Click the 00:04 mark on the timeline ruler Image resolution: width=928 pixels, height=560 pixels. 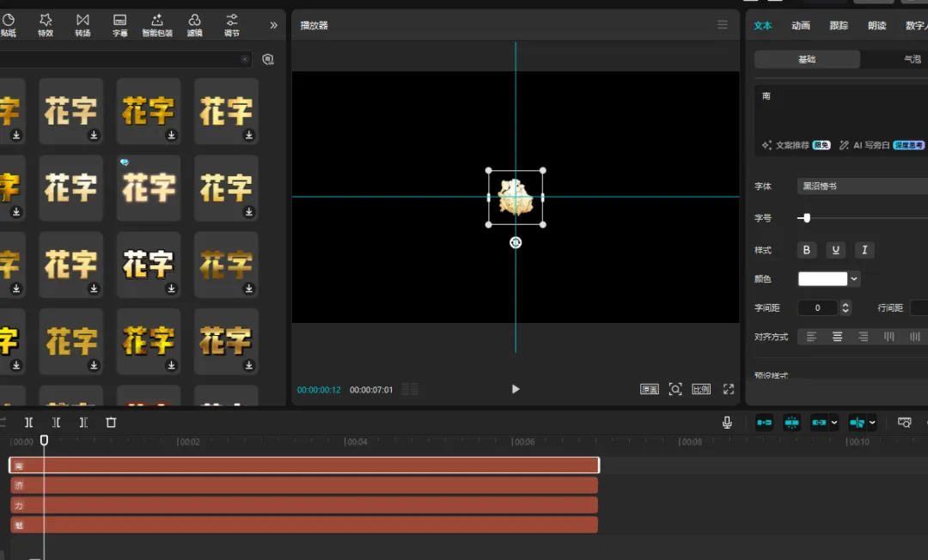(357, 441)
